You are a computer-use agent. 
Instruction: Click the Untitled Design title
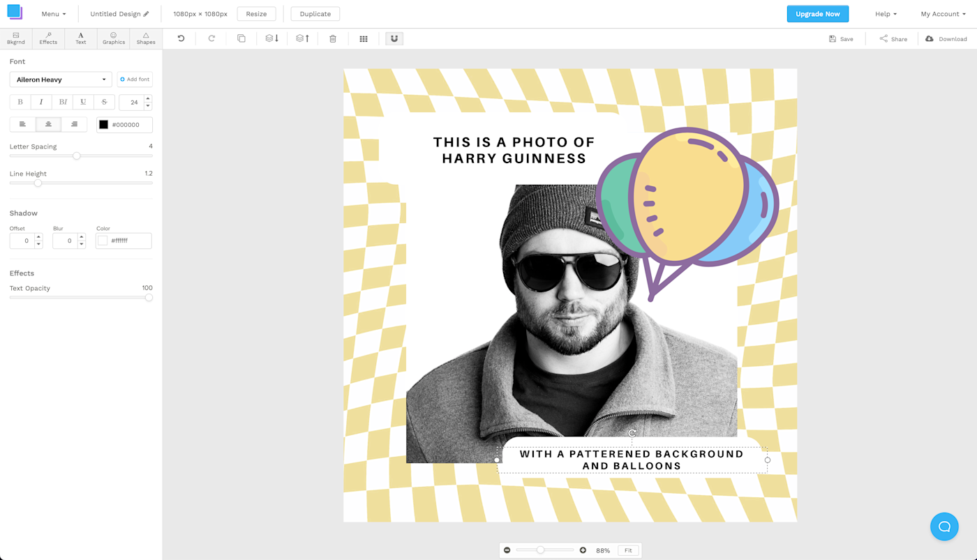click(115, 14)
